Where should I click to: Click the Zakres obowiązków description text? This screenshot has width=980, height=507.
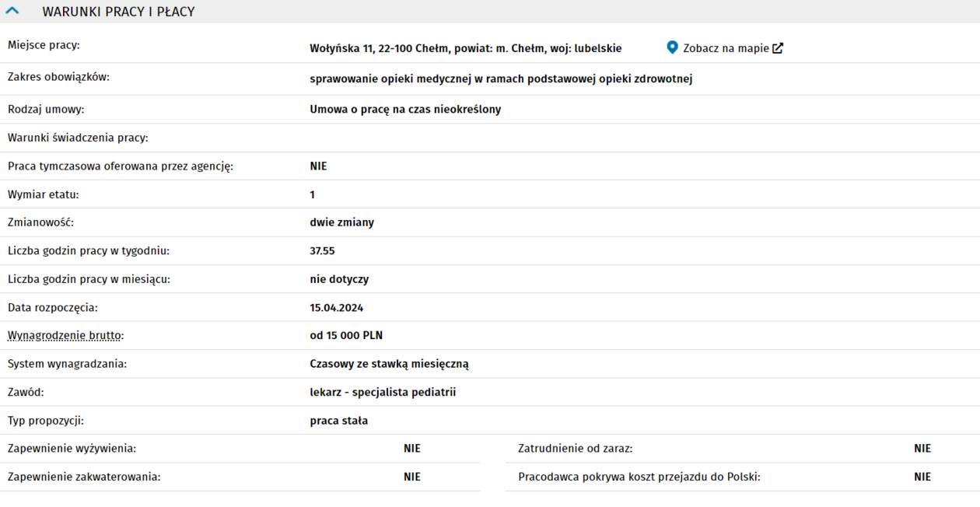click(501, 79)
